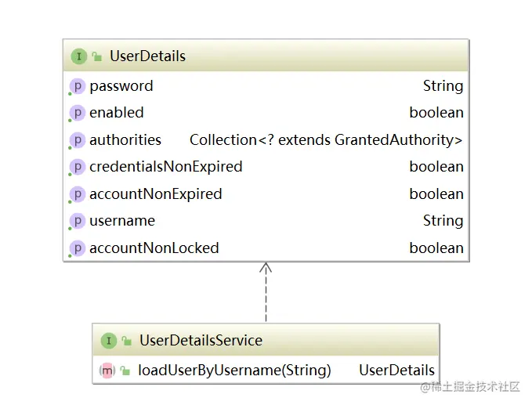Click the interface icon beside UserDetails
The width and height of the screenshot is (532, 405).
78,56
